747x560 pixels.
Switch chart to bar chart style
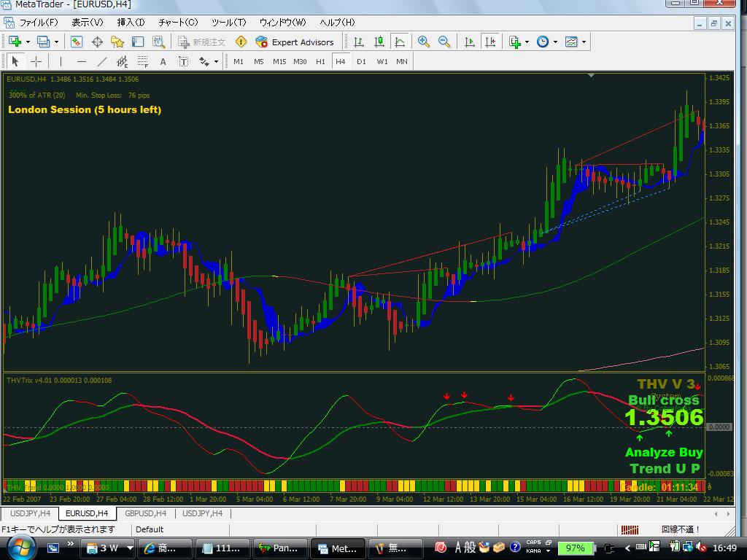click(359, 42)
